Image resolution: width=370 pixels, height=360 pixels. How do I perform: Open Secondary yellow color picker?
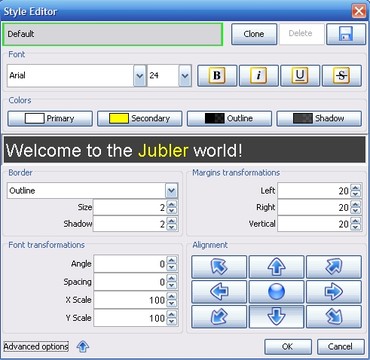[140, 118]
